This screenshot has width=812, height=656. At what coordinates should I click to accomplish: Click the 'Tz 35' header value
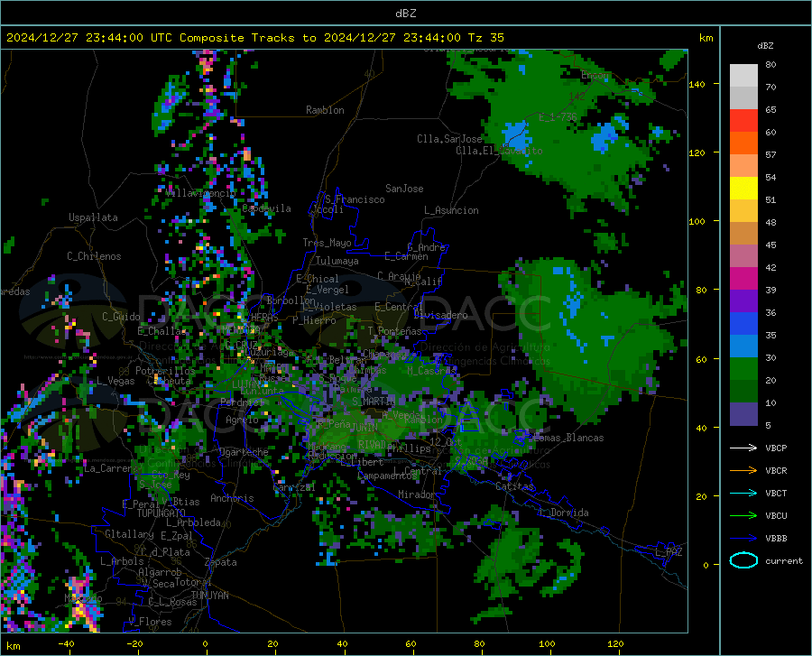(485, 38)
